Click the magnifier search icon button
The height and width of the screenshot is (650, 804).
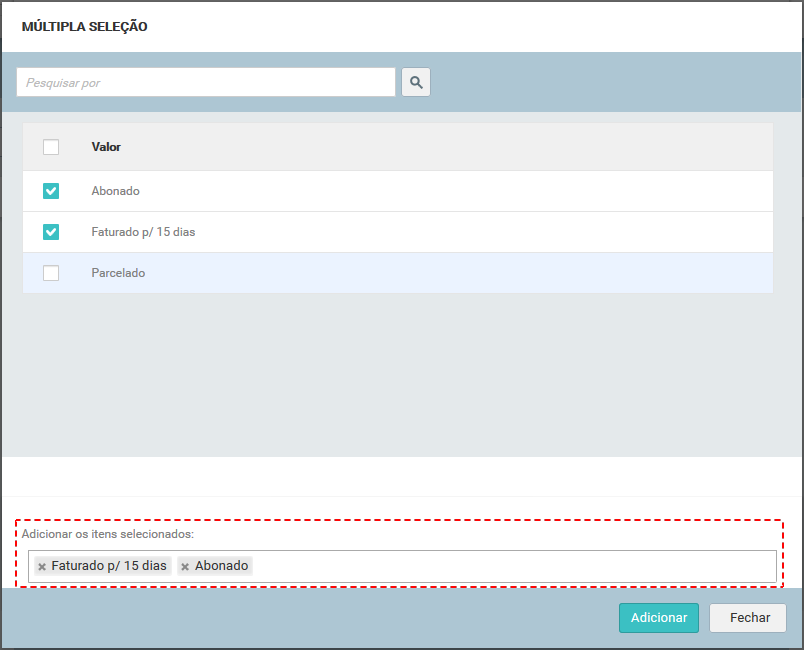point(416,82)
